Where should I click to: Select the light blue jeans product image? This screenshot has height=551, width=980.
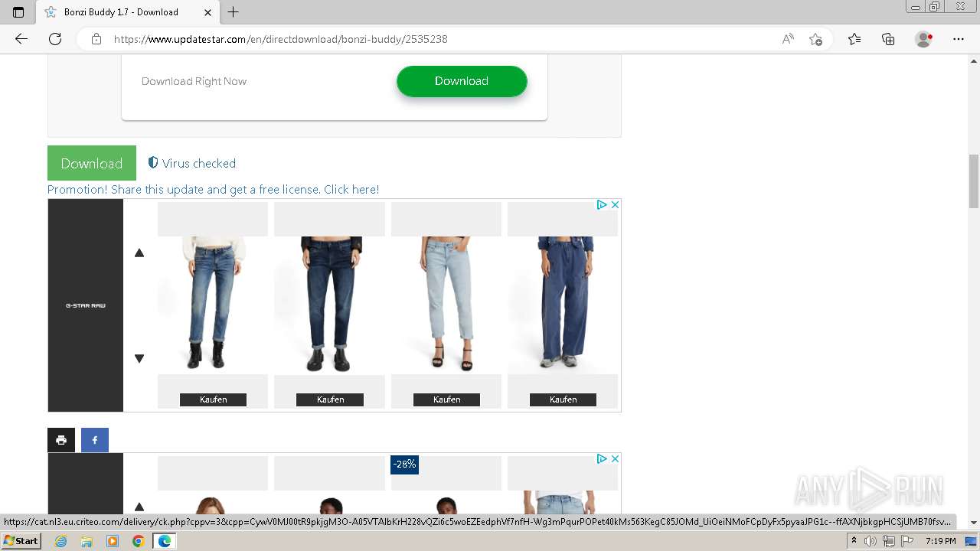(446, 305)
